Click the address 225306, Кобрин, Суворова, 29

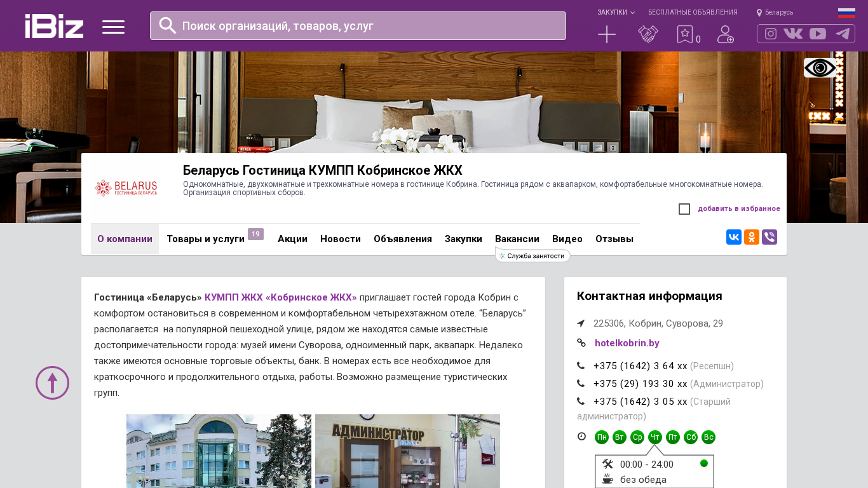tap(658, 323)
